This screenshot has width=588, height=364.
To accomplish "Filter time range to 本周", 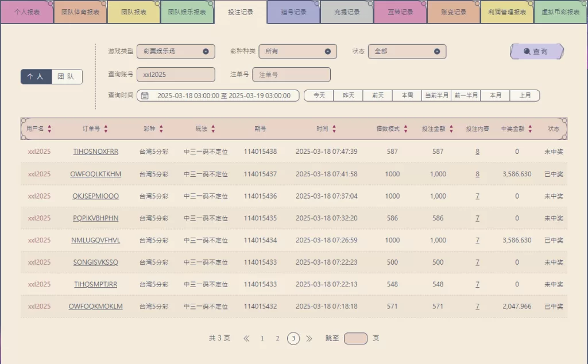I will pyautogui.click(x=407, y=95).
